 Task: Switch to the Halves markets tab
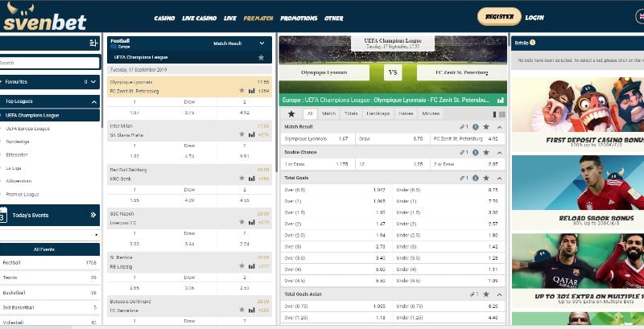click(x=406, y=113)
